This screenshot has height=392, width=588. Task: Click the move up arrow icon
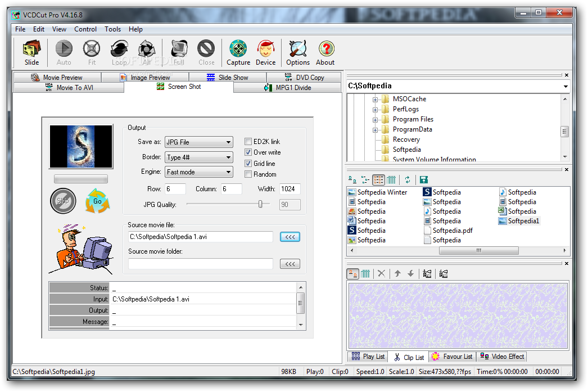tap(398, 274)
